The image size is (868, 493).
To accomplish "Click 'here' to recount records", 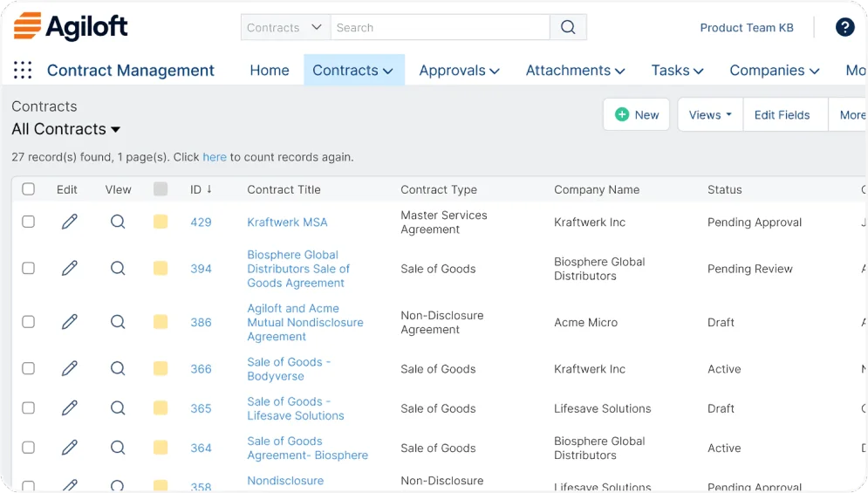I will pyautogui.click(x=215, y=157).
